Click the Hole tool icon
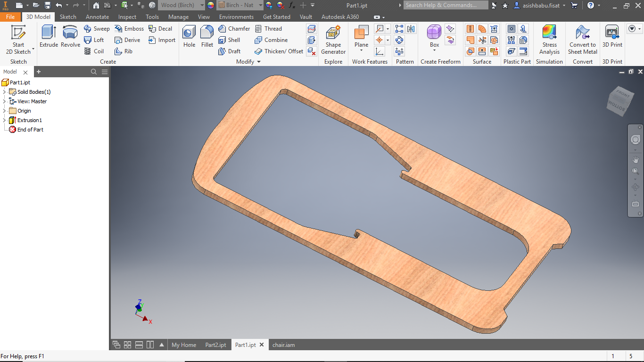This screenshot has width=644, height=362. 189,37
